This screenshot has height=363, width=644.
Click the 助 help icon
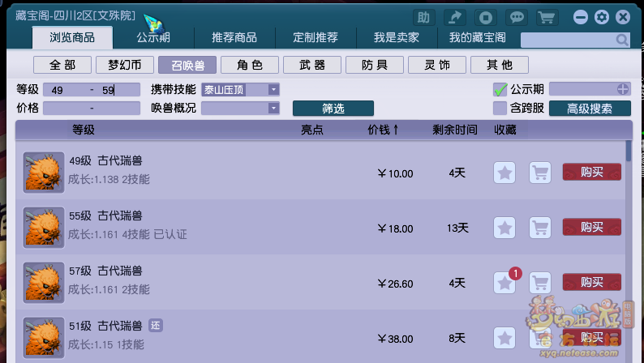click(x=423, y=17)
